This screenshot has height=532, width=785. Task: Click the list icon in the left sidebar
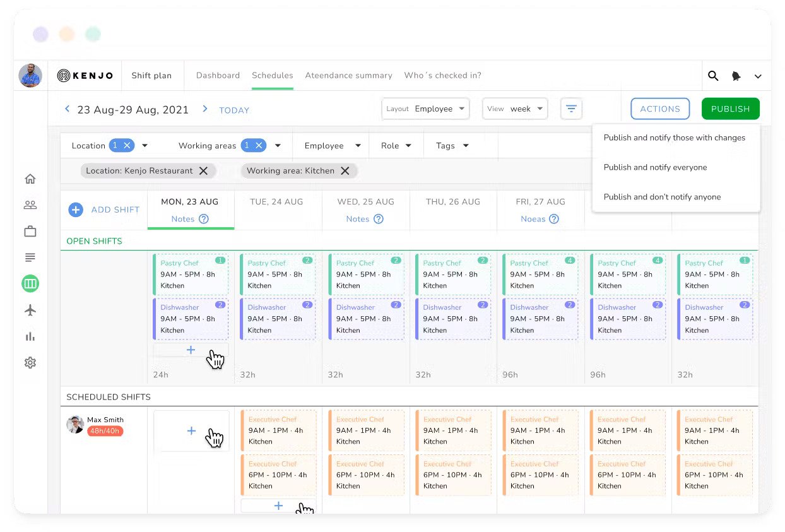click(x=30, y=257)
